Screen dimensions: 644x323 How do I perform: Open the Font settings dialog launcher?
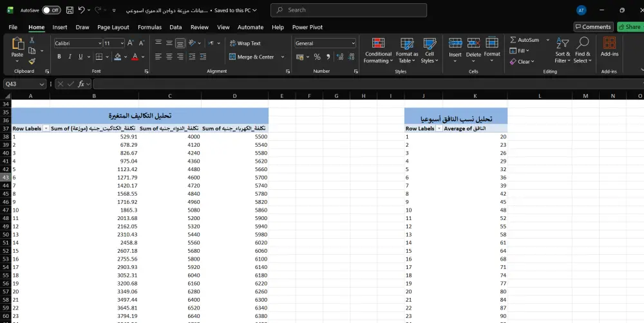(147, 71)
